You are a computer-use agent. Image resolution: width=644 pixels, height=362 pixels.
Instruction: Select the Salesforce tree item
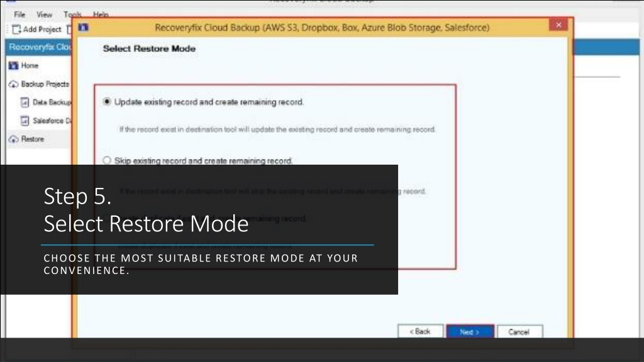(x=52, y=121)
